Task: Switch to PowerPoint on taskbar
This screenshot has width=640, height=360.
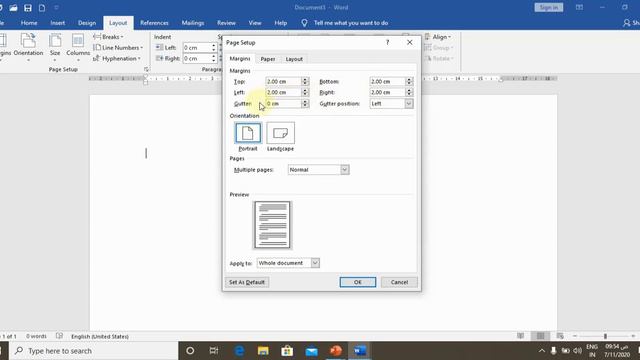Action: (x=336, y=351)
